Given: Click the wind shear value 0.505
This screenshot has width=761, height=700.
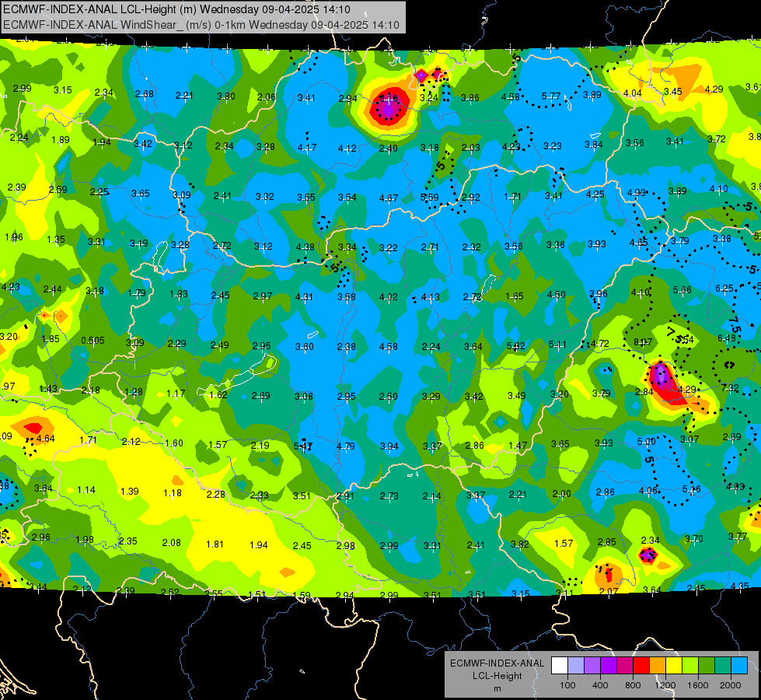Looking at the screenshot, I should (x=93, y=340).
